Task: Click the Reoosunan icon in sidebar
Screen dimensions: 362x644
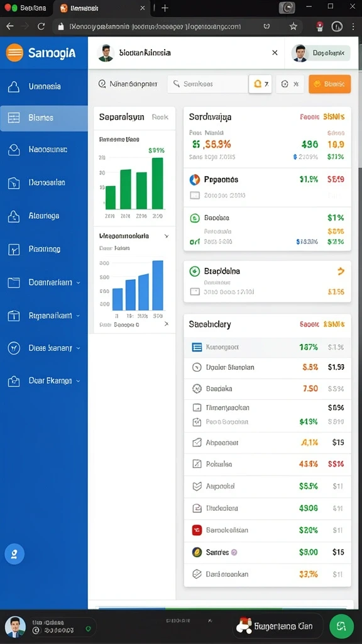Action: (14, 150)
